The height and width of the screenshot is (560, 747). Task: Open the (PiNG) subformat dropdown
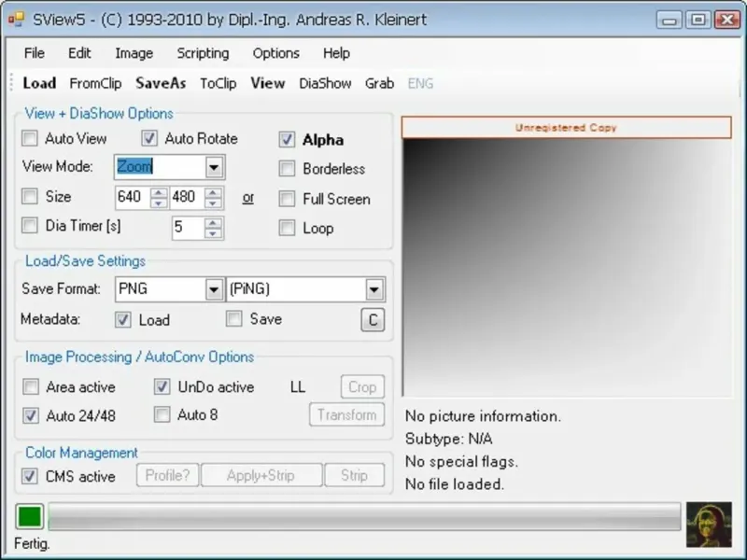click(x=374, y=289)
